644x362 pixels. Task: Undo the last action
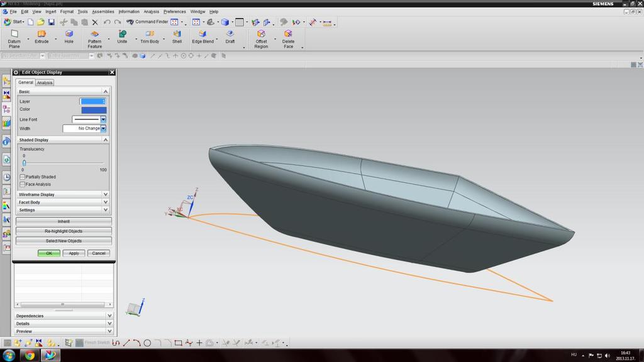[107, 22]
